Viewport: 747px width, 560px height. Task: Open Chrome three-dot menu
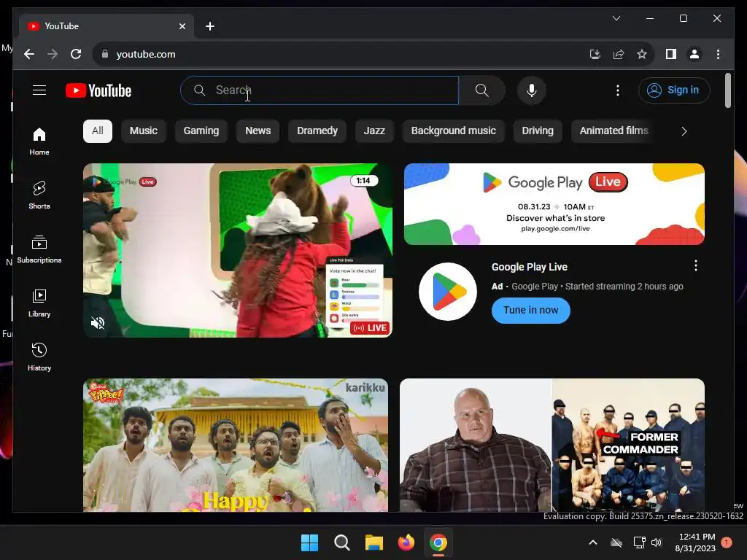point(718,54)
